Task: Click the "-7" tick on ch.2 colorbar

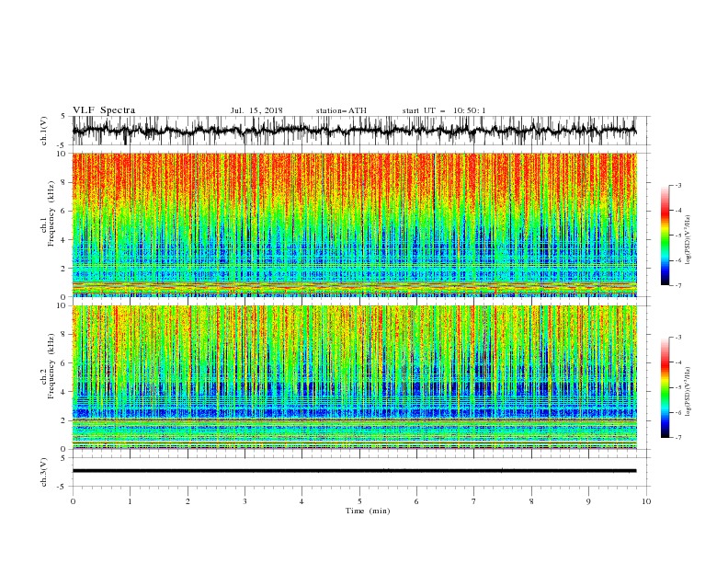Action: [678, 437]
